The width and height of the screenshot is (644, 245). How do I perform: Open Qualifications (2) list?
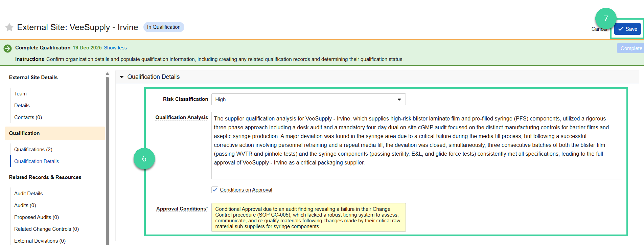pyautogui.click(x=33, y=150)
